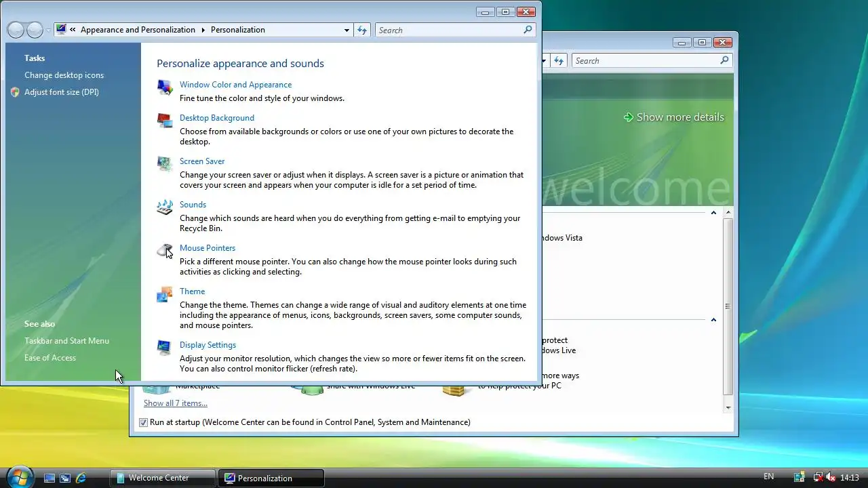This screenshot has width=868, height=488.
Task: Click the green arrow beside Show more details
Action: pos(629,117)
